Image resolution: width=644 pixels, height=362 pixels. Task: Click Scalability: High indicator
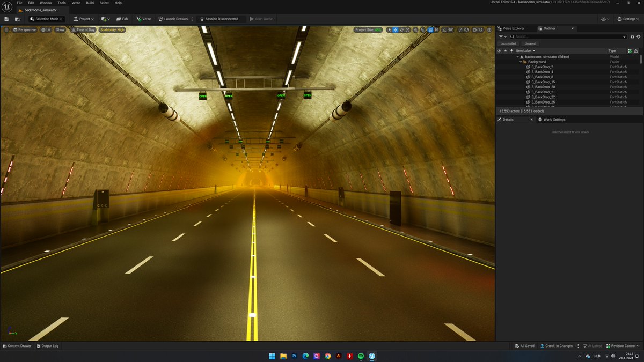[112, 29]
